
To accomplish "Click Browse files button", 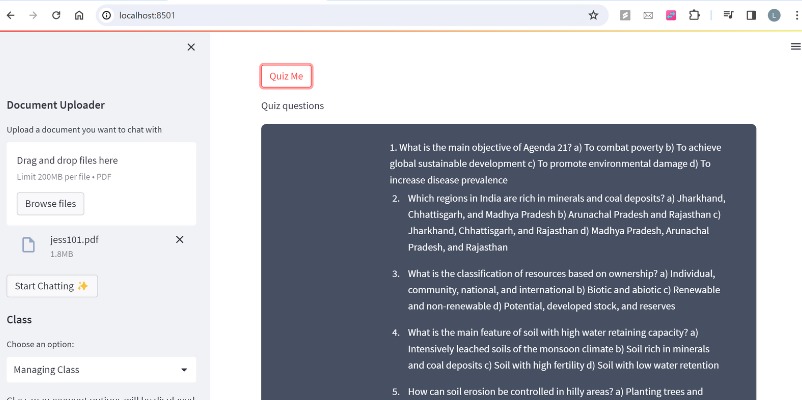I will pos(51,204).
